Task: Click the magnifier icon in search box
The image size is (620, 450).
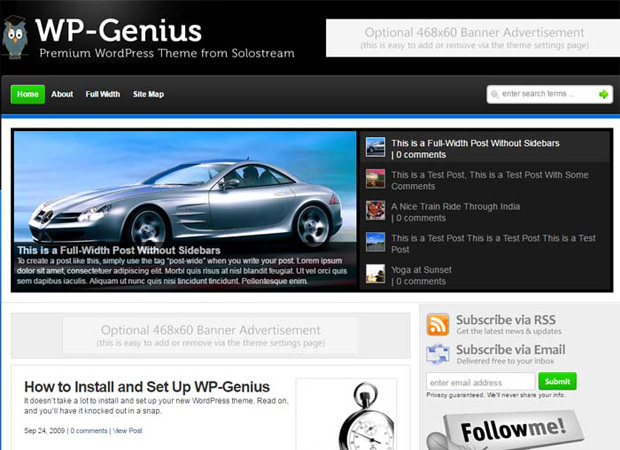Action: [494, 94]
